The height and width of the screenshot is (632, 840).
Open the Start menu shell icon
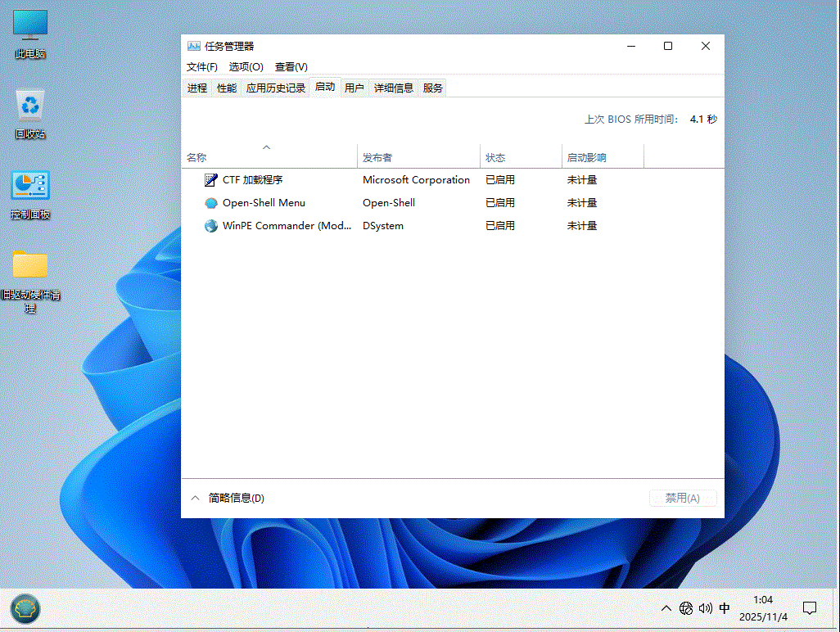tap(24, 609)
